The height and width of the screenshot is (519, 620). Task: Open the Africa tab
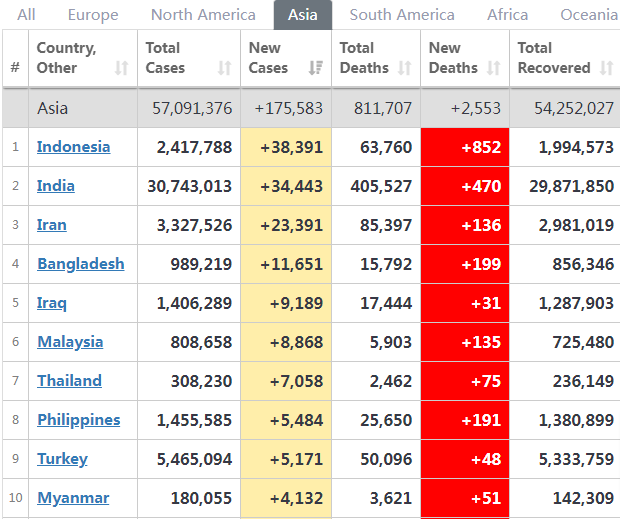coord(507,15)
